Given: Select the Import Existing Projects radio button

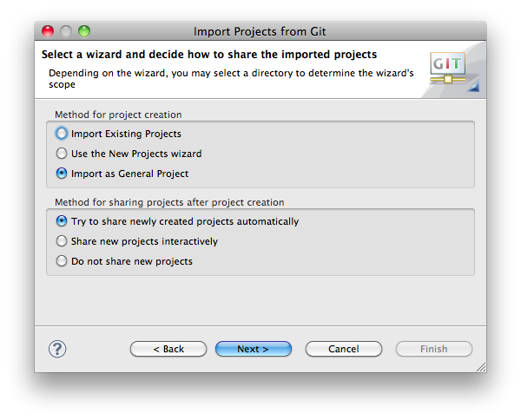Looking at the screenshot, I should (x=62, y=134).
